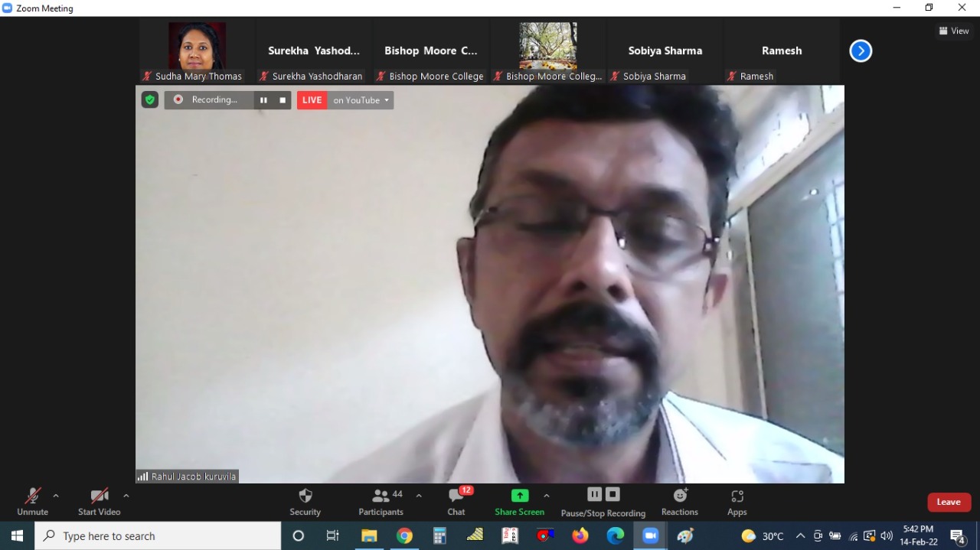980x550 pixels.
Task: Click Zoom icon in taskbar
Action: [x=651, y=535]
